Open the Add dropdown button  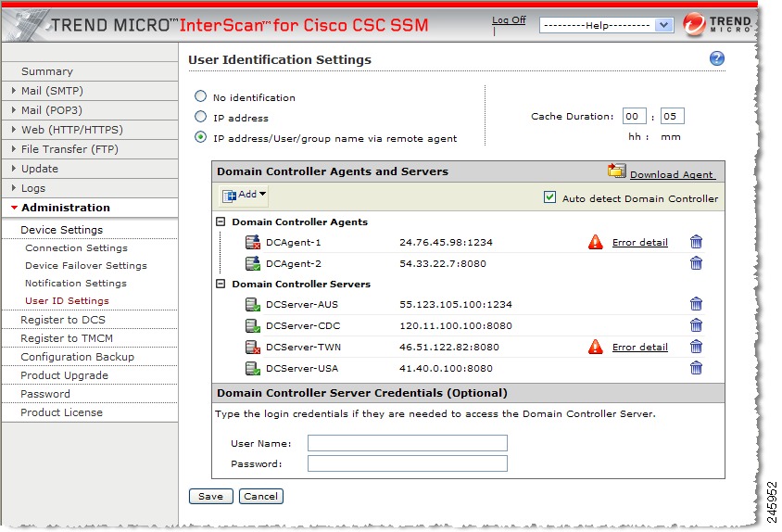click(x=244, y=196)
